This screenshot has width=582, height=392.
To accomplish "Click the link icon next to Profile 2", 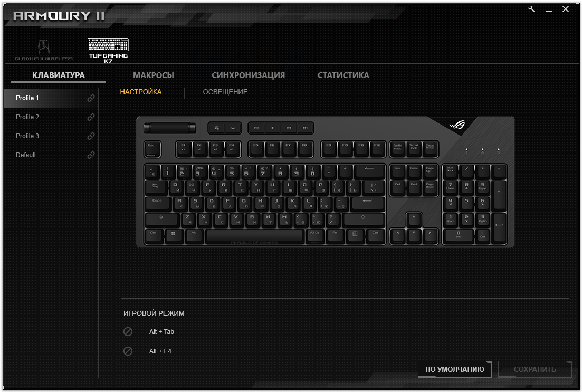I will (91, 117).
